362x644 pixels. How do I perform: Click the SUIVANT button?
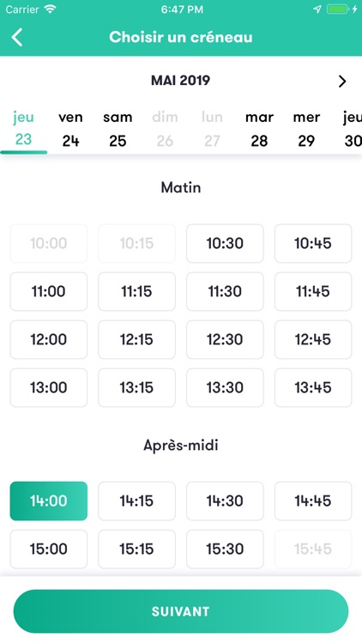click(181, 611)
